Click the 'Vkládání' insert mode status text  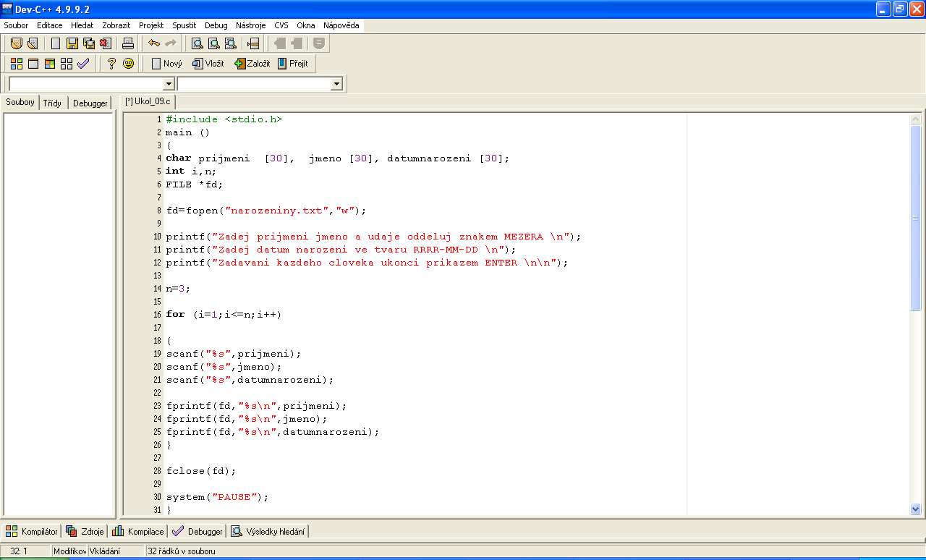click(105, 551)
